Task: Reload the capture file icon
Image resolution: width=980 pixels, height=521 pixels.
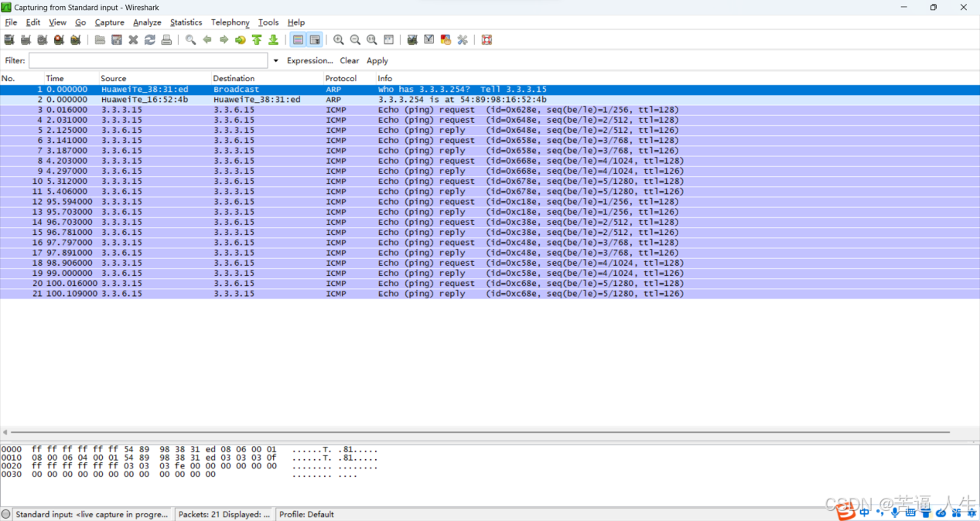Action: click(150, 39)
